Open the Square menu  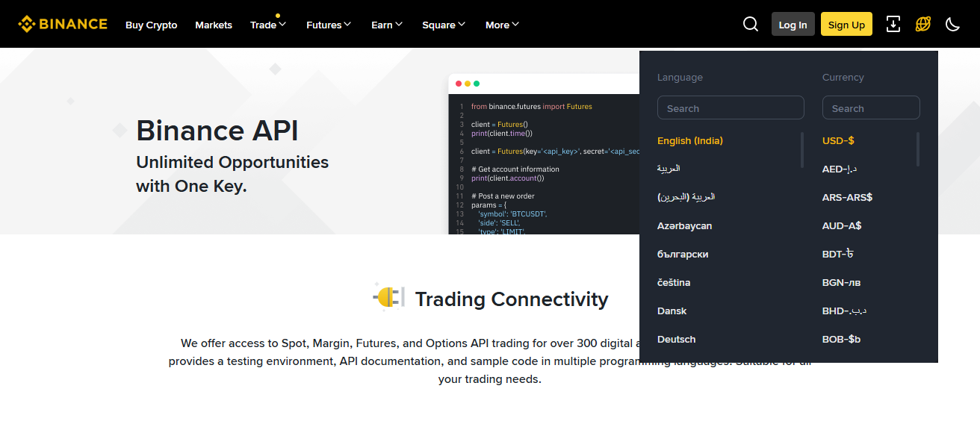click(444, 25)
